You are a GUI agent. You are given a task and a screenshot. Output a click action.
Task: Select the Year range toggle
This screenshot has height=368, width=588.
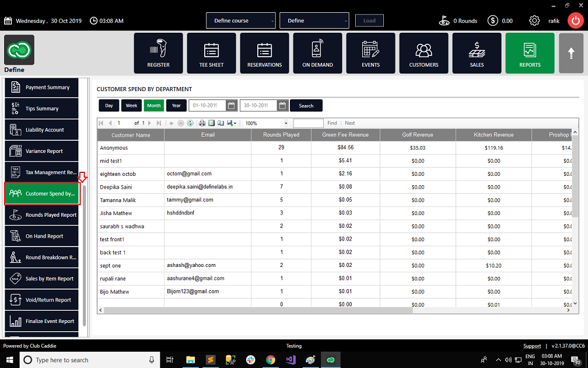(x=176, y=106)
